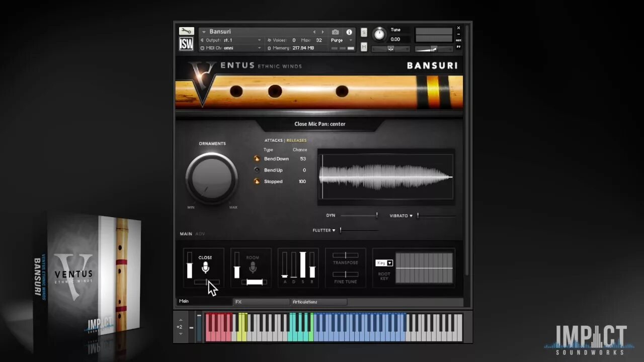This screenshot has height=362, width=644.
Task: Click the Stopped chance value 100
Action: tap(302, 182)
